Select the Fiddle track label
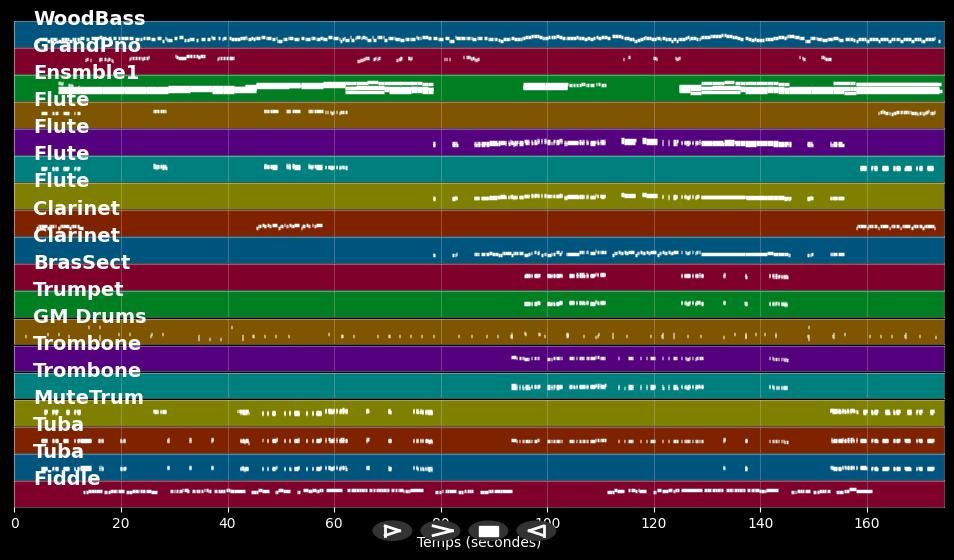The image size is (954, 560). point(67,479)
